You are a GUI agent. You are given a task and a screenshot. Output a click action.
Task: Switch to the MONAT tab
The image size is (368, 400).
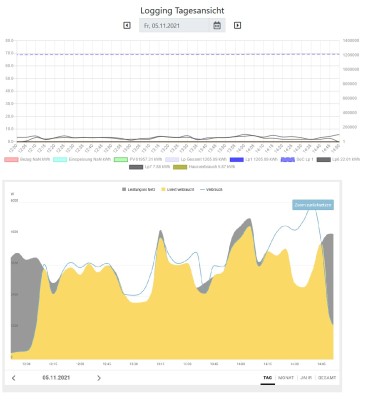(286, 378)
